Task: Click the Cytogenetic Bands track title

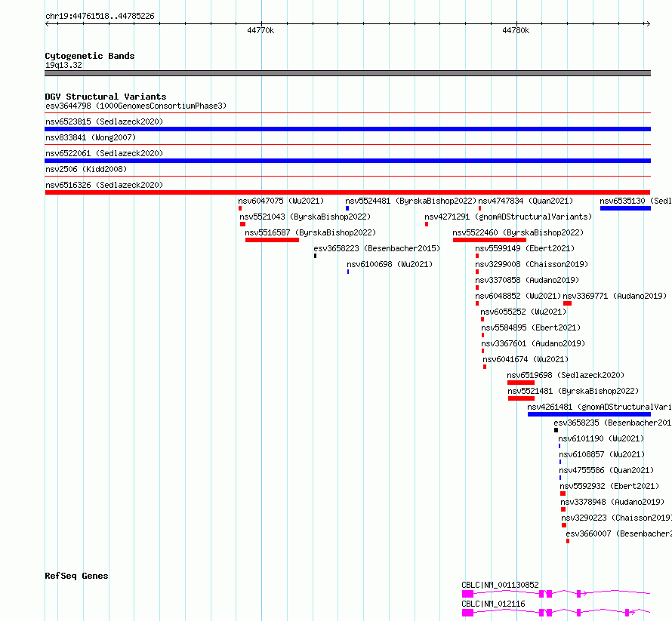Action: [90, 56]
